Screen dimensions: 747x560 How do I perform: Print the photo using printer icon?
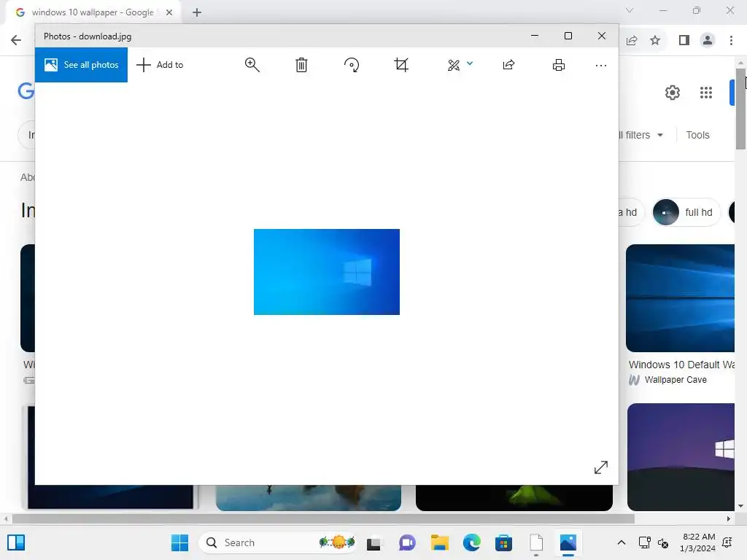[x=559, y=65]
